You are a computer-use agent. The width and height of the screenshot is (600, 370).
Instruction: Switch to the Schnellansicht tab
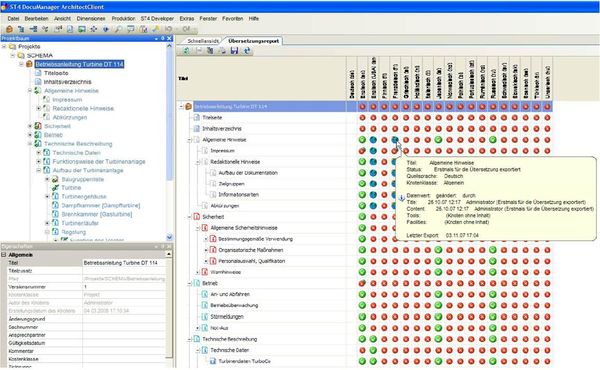click(x=203, y=41)
